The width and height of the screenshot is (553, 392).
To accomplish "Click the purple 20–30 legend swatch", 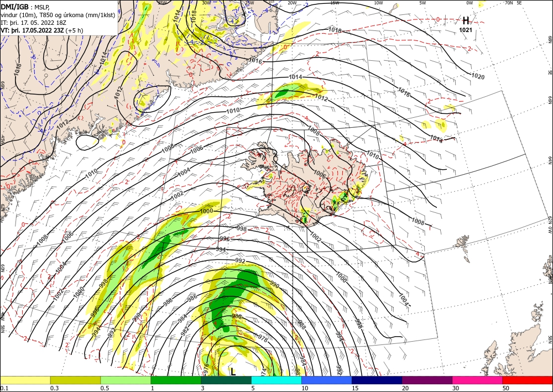I will [427, 380].
